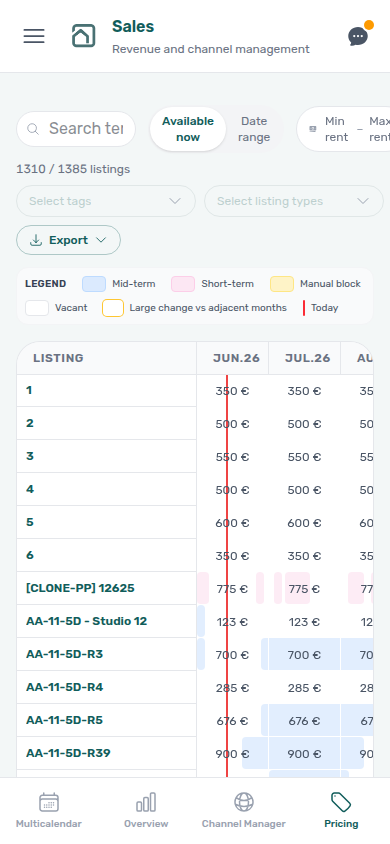
Task: Click the LISTING column header
Action: [x=107, y=358]
